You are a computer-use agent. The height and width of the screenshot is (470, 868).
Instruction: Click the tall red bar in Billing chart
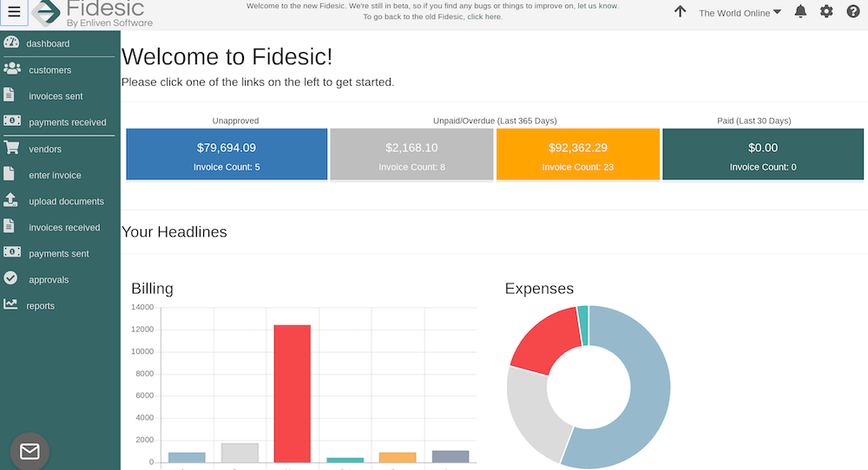pos(292,393)
